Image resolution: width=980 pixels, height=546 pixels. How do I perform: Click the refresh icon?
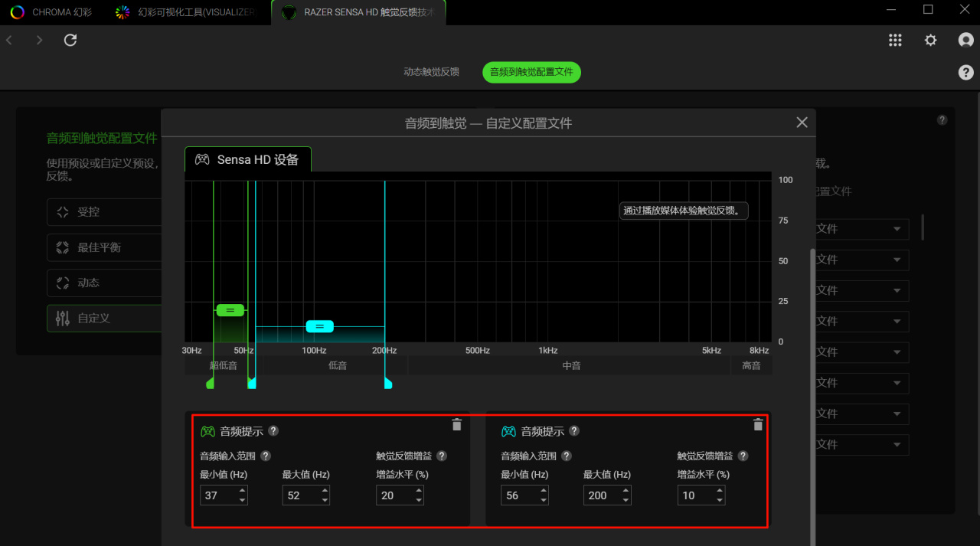(70, 40)
